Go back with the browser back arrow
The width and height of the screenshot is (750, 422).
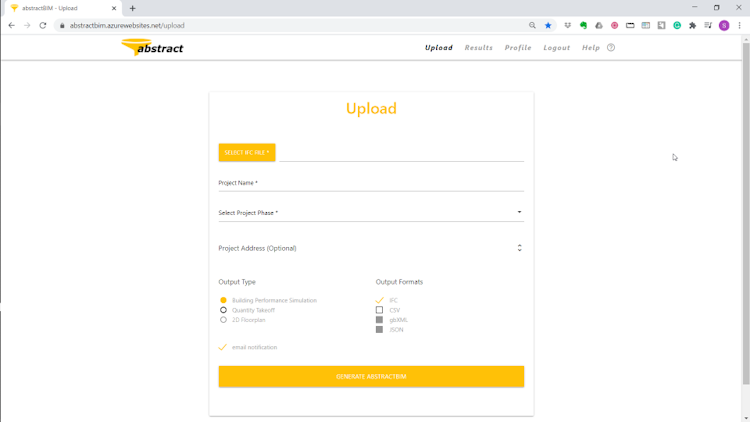pos(11,25)
